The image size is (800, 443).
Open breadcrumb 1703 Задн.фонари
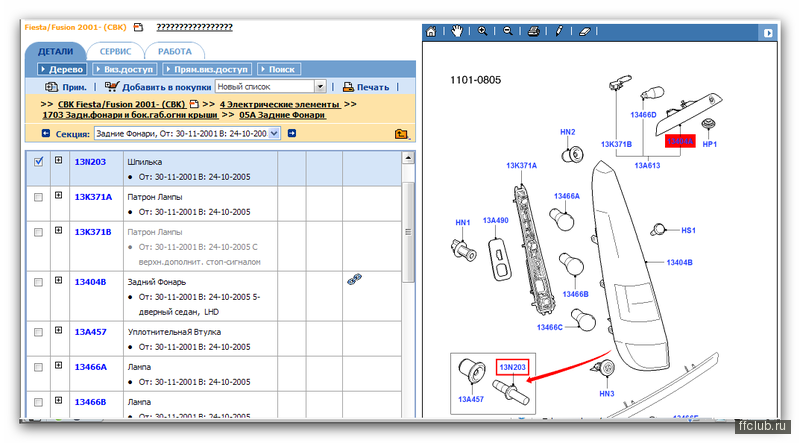tap(130, 115)
